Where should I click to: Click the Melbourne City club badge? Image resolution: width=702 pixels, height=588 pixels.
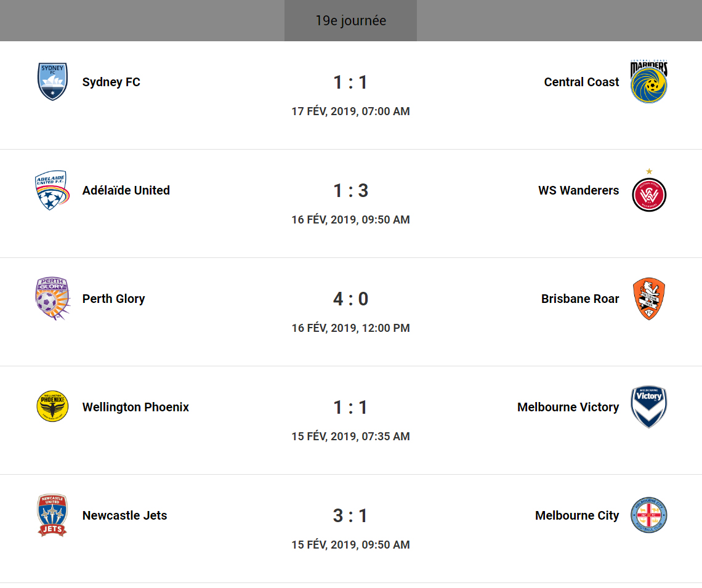(649, 515)
